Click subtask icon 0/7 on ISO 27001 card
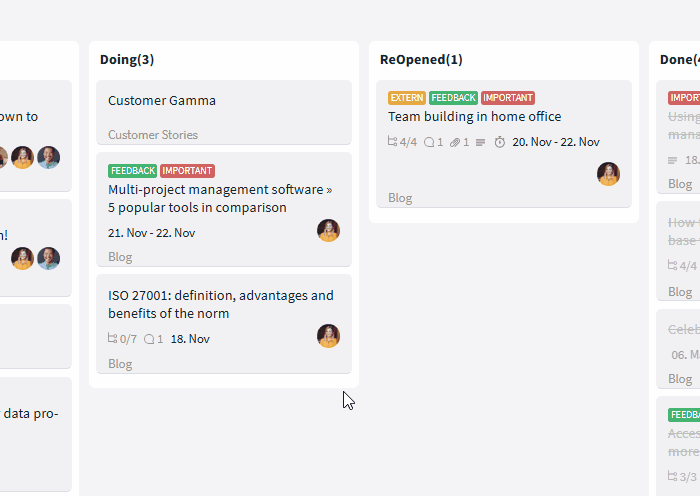 pos(112,338)
